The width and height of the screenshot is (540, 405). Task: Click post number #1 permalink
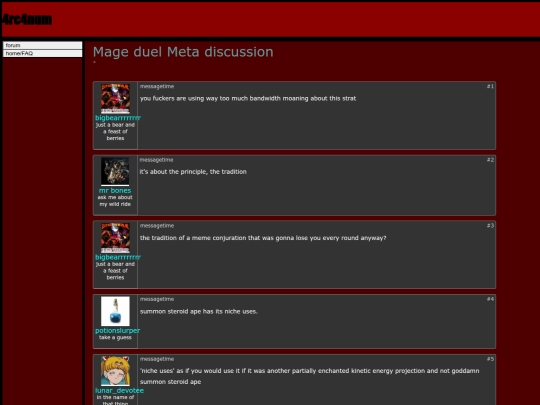490,86
